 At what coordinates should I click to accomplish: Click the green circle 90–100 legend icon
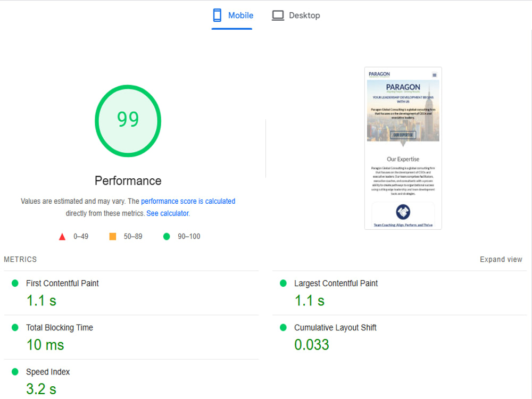[166, 237]
